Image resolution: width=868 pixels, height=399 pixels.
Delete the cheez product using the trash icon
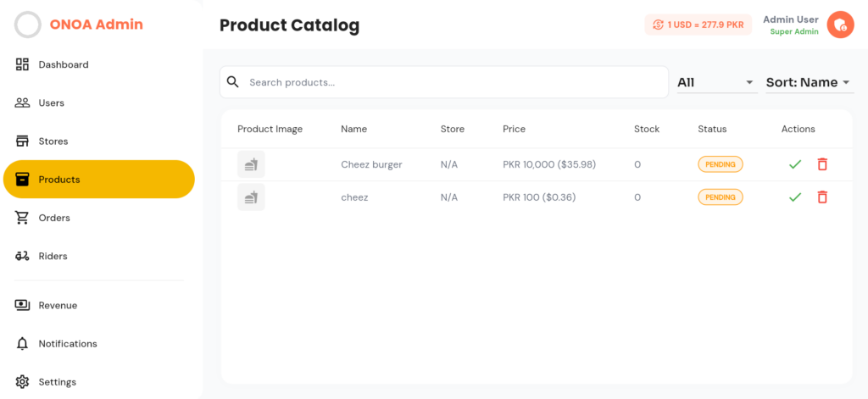822,197
